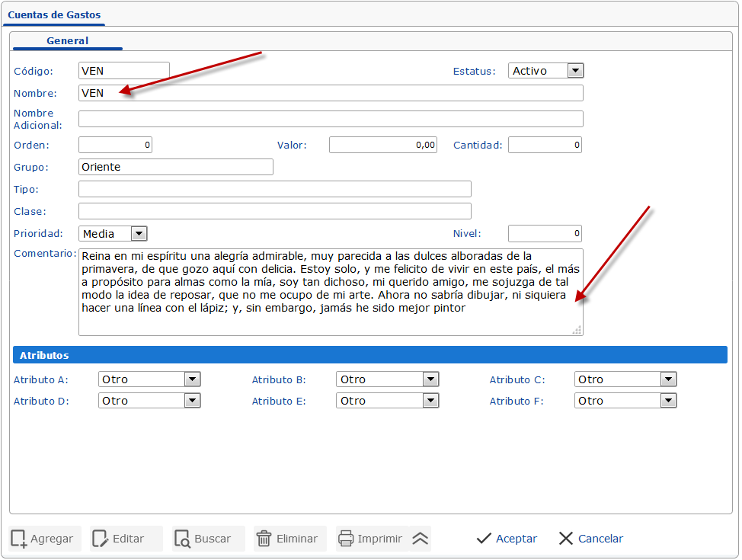Click the Agregar plus icon
The width and height of the screenshot is (742, 560).
18,539
